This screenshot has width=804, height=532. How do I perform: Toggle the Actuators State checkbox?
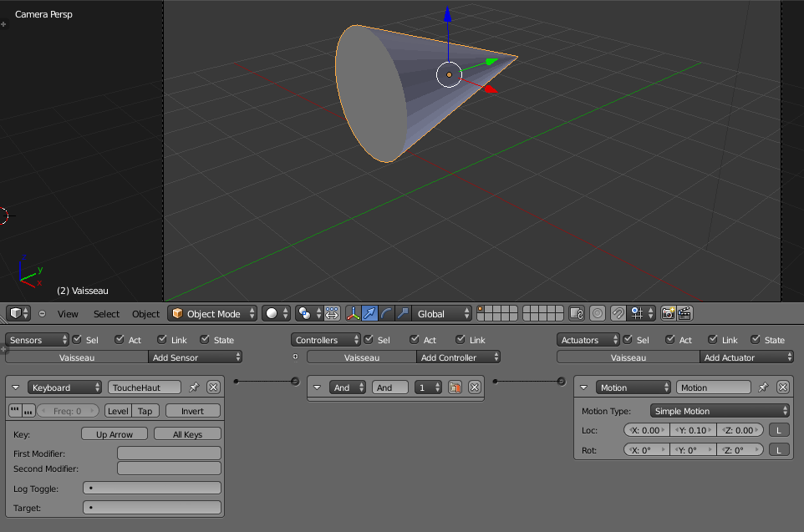[756, 339]
